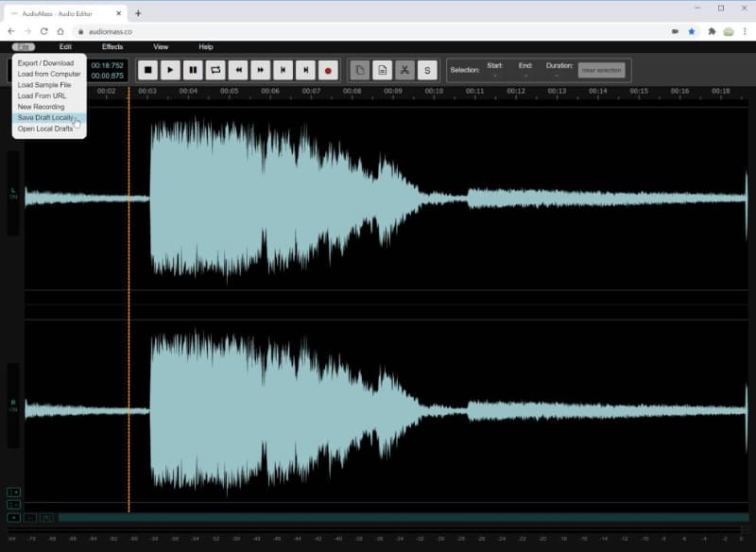Click the selection Duration value field
This screenshot has width=756, height=552.
tap(558, 76)
